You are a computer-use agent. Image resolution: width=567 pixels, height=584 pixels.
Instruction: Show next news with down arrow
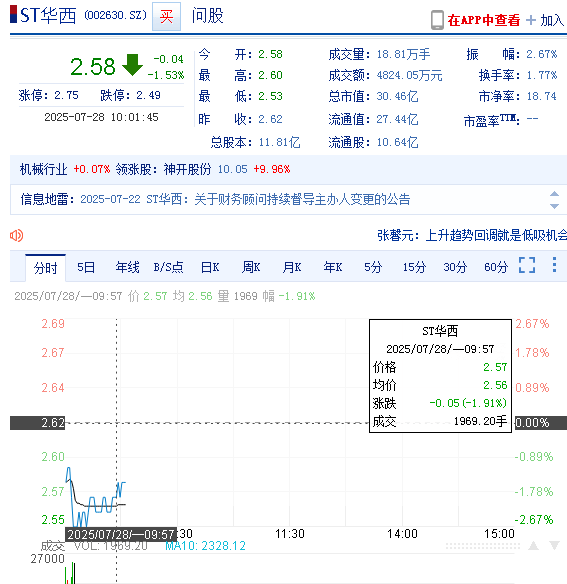[554, 206]
